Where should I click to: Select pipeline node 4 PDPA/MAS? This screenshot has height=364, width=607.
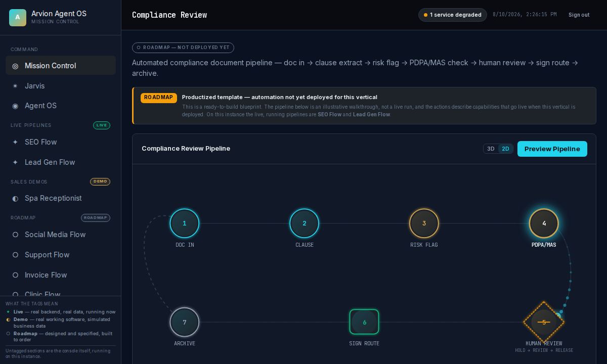click(x=544, y=223)
